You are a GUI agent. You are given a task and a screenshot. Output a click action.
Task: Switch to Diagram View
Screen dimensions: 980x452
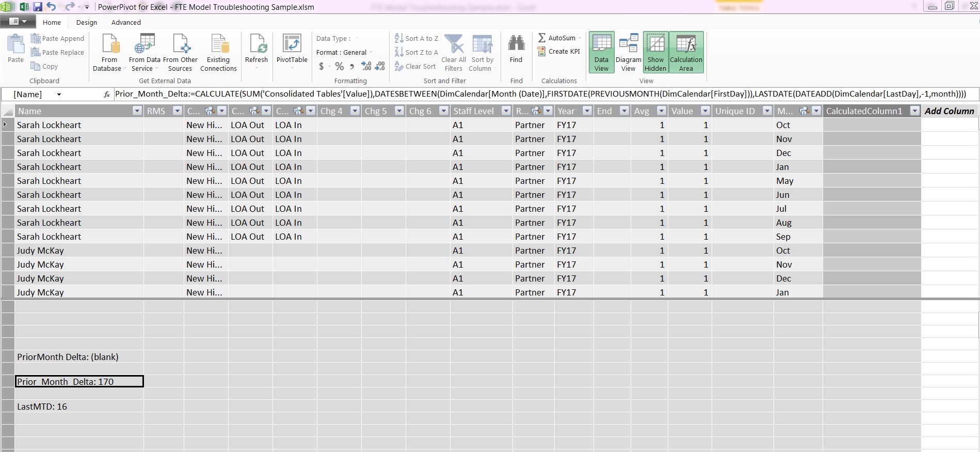coord(629,52)
